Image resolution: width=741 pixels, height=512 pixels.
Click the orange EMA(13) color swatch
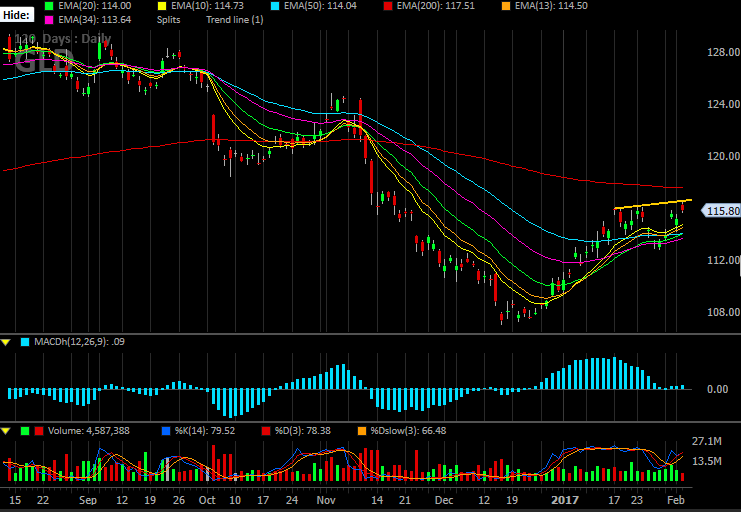point(506,6)
